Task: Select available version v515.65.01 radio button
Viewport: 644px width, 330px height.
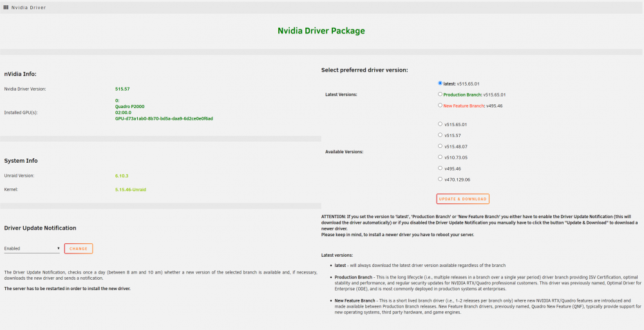Action: point(440,124)
